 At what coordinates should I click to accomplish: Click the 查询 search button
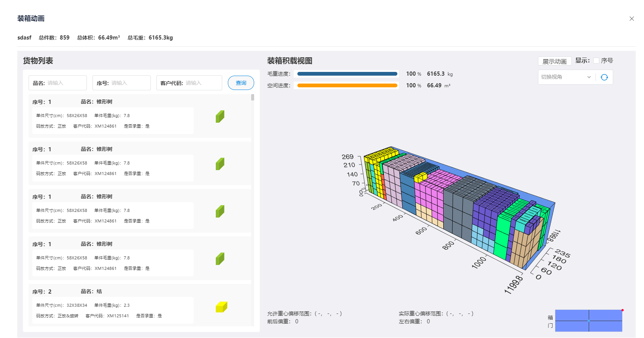241,83
